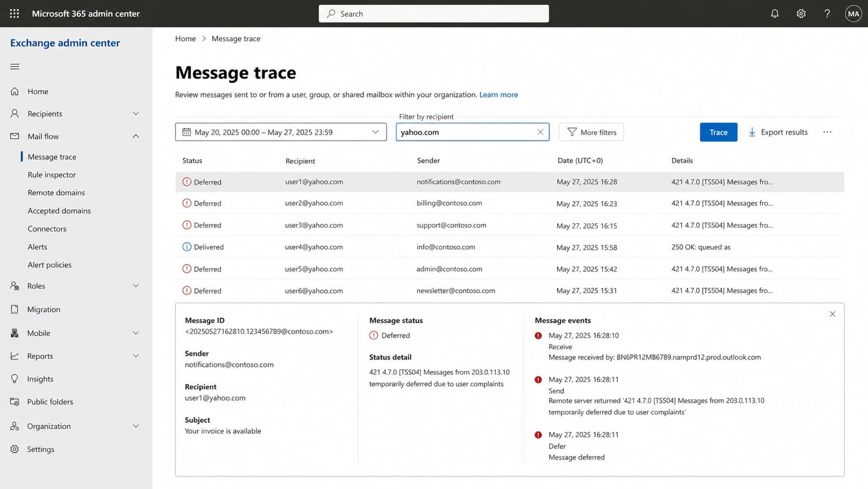868x489 pixels.
Task: Open Remote domains
Action: click(56, 192)
